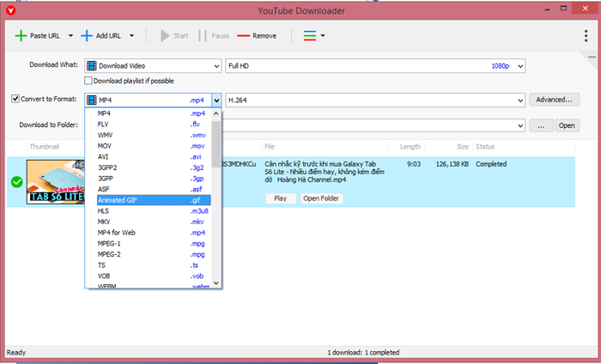Screen dimensions: 601x364
Task: Collapse the MP4 format dropdown arrow
Action: [x=216, y=100]
